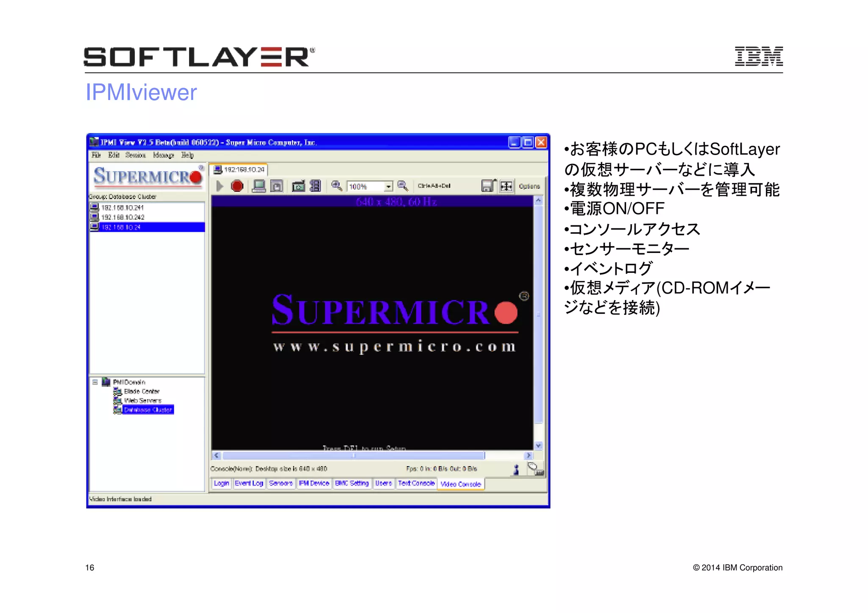Viewport: 868px width, 613px height.
Task: Open the Edit menu
Action: pyautogui.click(x=114, y=155)
